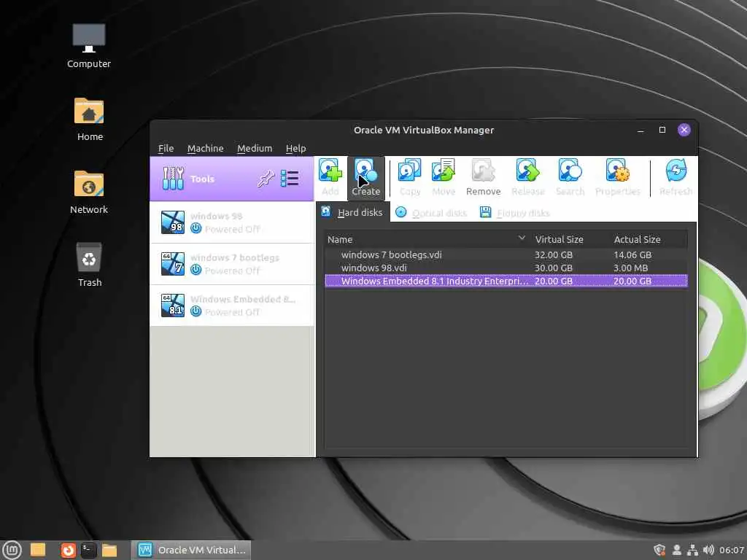Launch Firefox from the taskbar
This screenshot has width=747, height=560.
click(68, 550)
